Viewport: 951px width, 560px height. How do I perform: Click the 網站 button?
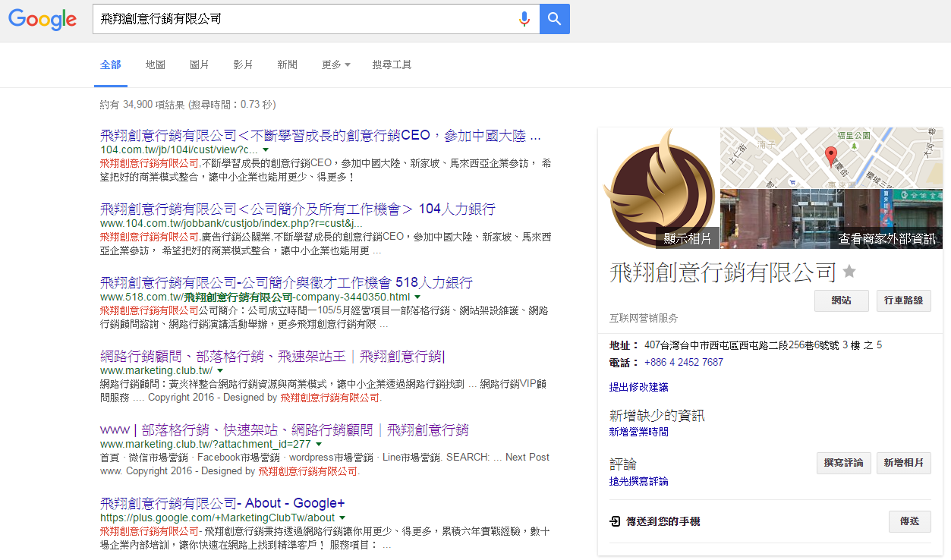coord(841,300)
